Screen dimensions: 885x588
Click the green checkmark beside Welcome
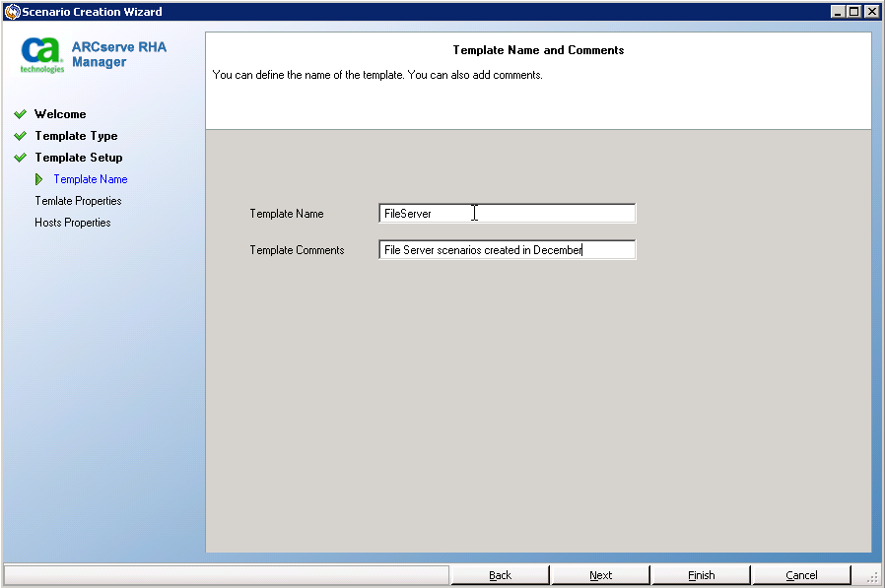click(x=20, y=114)
